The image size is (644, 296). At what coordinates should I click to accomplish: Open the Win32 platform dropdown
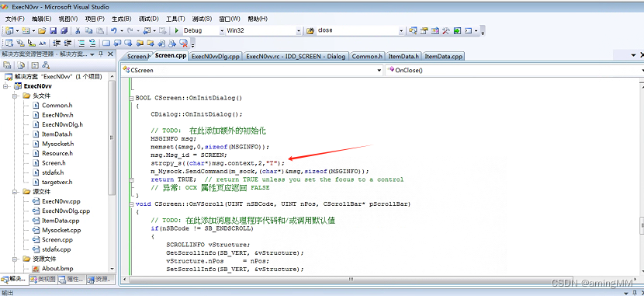299,30
